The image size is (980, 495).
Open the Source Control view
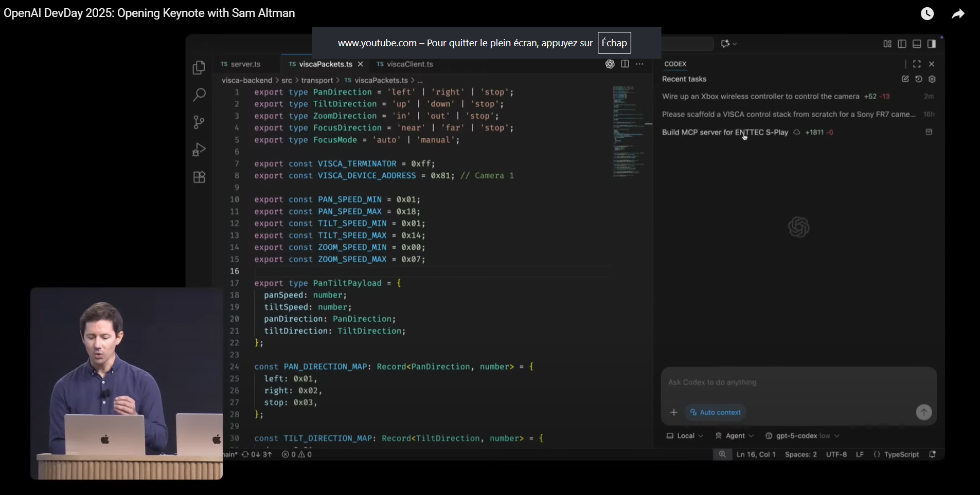199,122
